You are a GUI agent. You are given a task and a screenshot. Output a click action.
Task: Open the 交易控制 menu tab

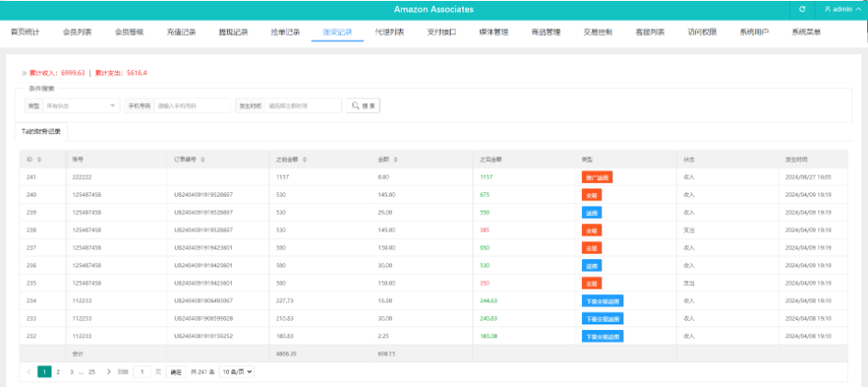pyautogui.click(x=598, y=32)
